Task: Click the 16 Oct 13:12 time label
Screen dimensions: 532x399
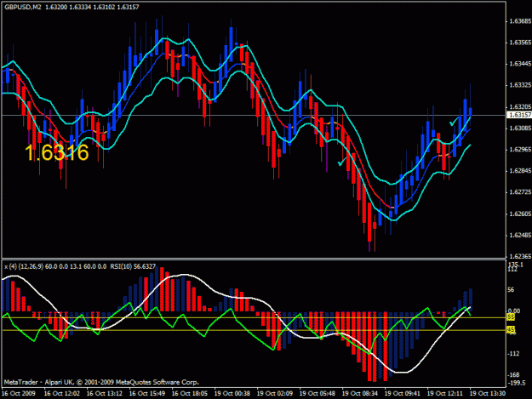Action: [105, 394]
